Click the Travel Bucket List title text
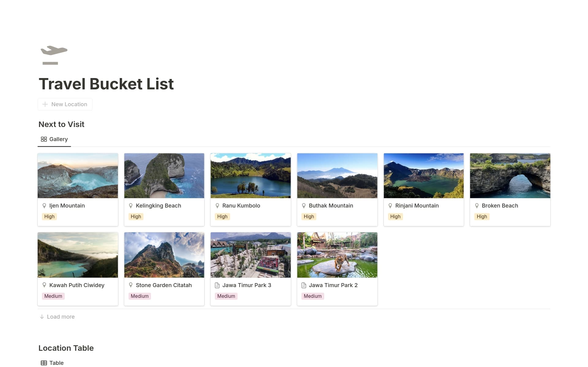This screenshot has height=367, width=588. coord(106,84)
